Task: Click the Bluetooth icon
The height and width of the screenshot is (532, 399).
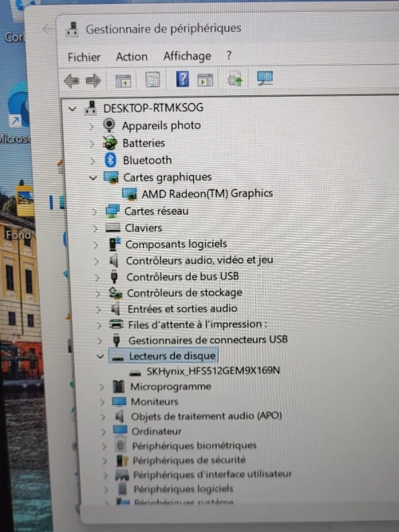Action: pyautogui.click(x=110, y=160)
